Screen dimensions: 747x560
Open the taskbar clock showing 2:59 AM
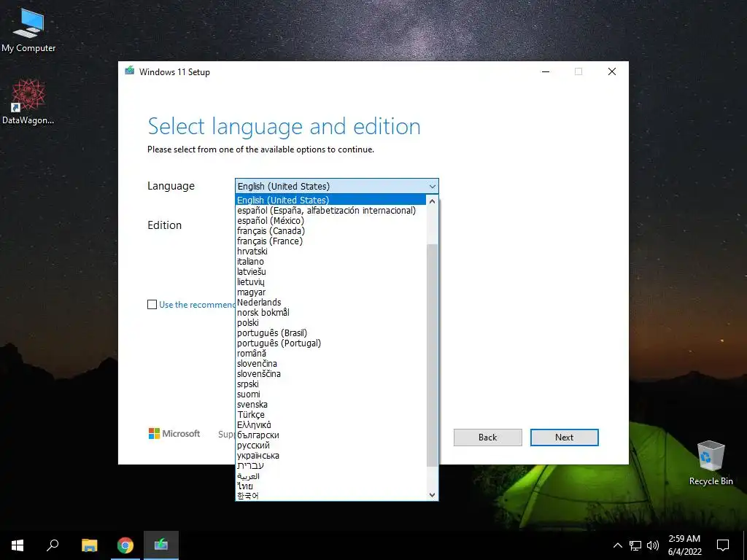684,545
